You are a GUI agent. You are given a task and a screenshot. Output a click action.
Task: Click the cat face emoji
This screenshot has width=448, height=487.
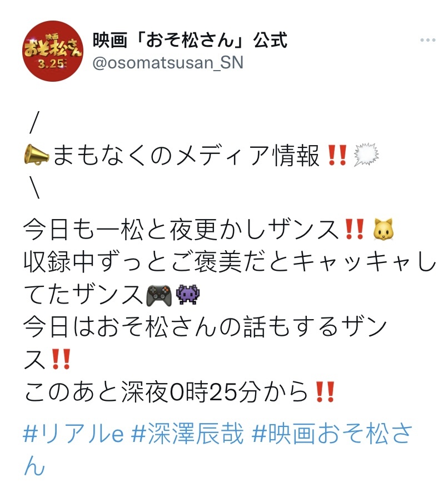(x=384, y=229)
